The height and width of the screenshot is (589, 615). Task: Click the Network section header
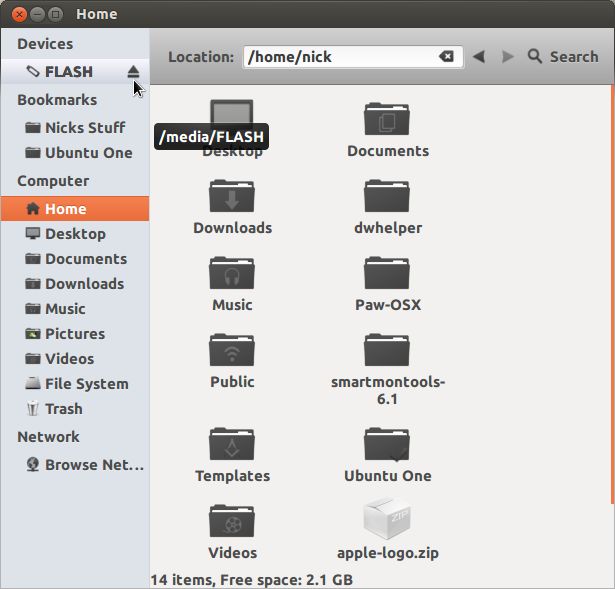coord(48,437)
